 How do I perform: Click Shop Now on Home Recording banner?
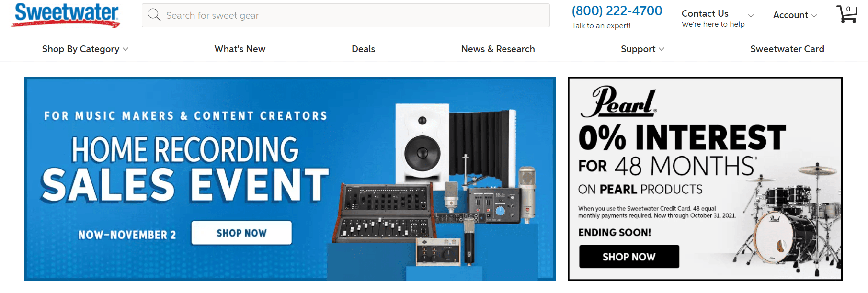coord(241,233)
